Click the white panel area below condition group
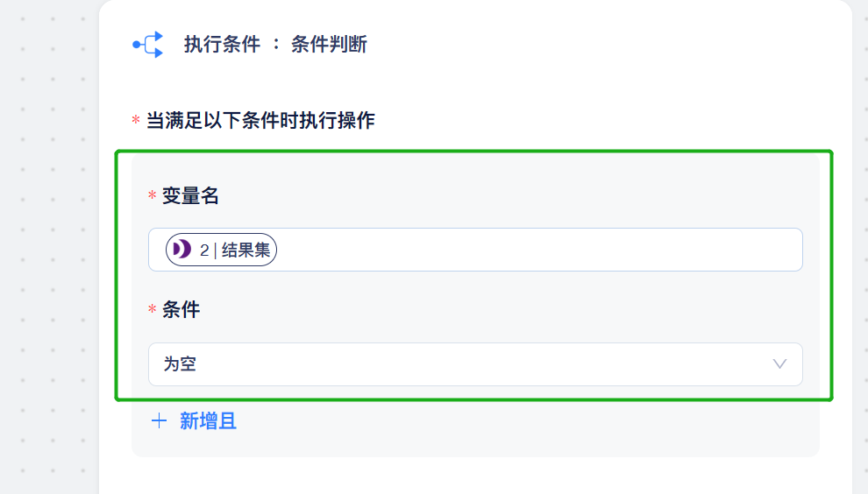 pos(475,476)
